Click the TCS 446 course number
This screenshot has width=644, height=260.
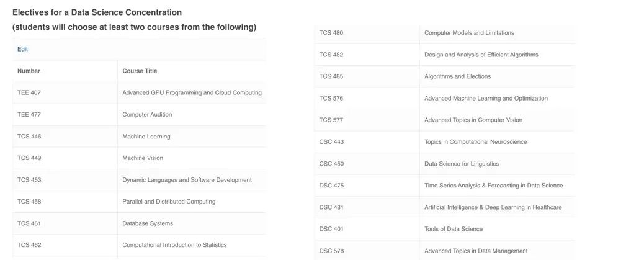29,137
